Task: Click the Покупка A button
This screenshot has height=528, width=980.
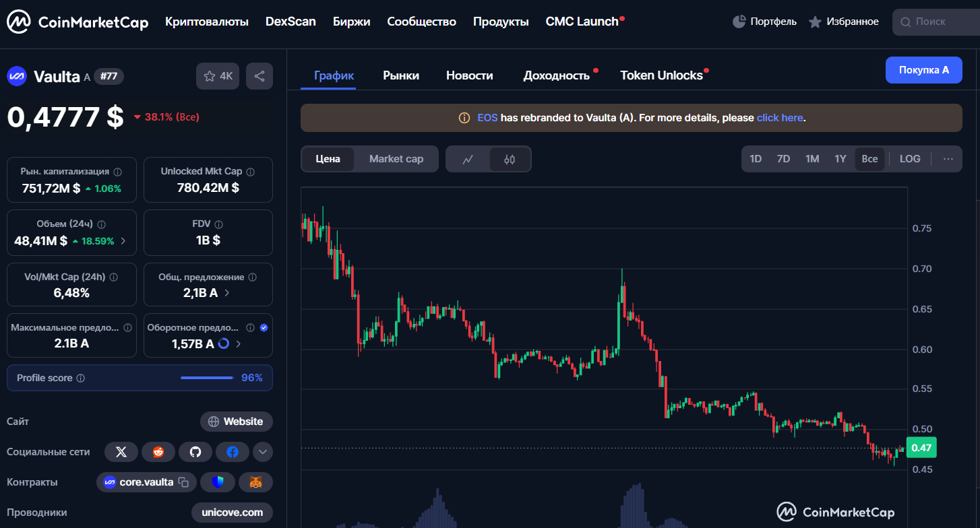Action: [x=924, y=70]
